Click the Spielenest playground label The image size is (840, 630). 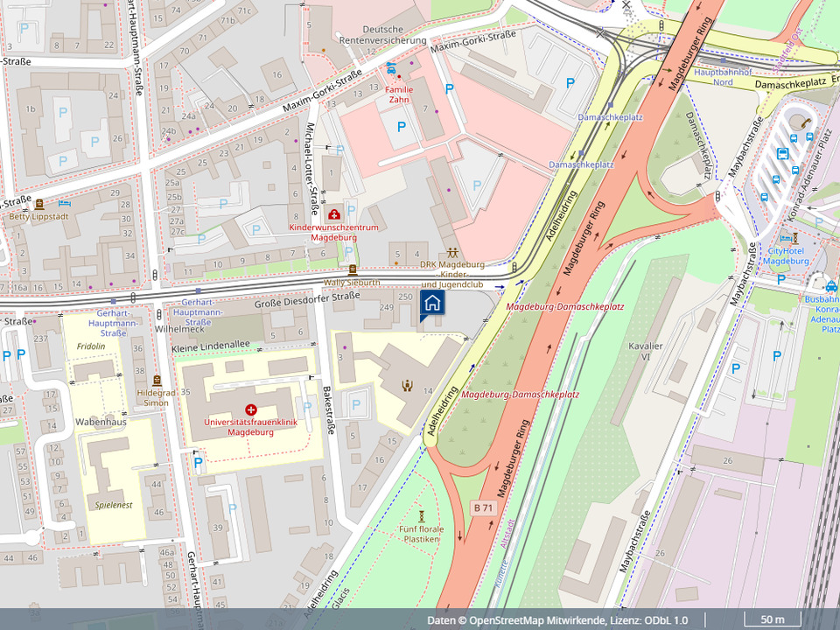(x=113, y=505)
